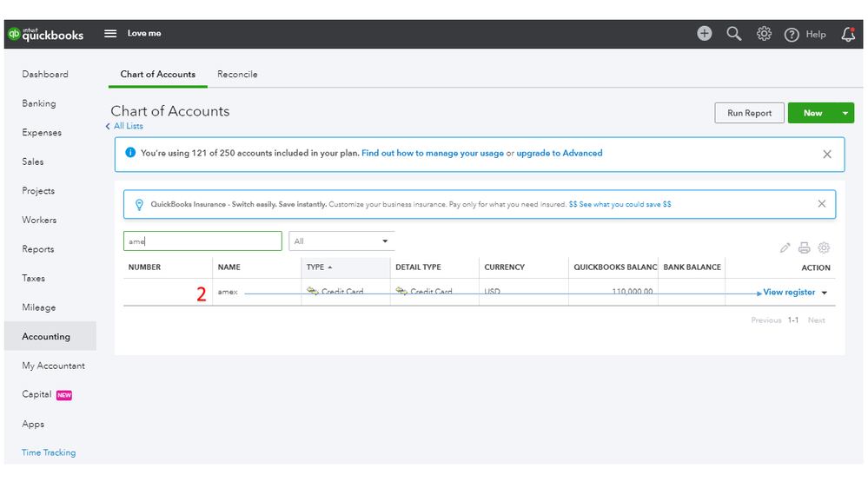Switch to the Reconcile tab
868x488 pixels.
tap(237, 75)
